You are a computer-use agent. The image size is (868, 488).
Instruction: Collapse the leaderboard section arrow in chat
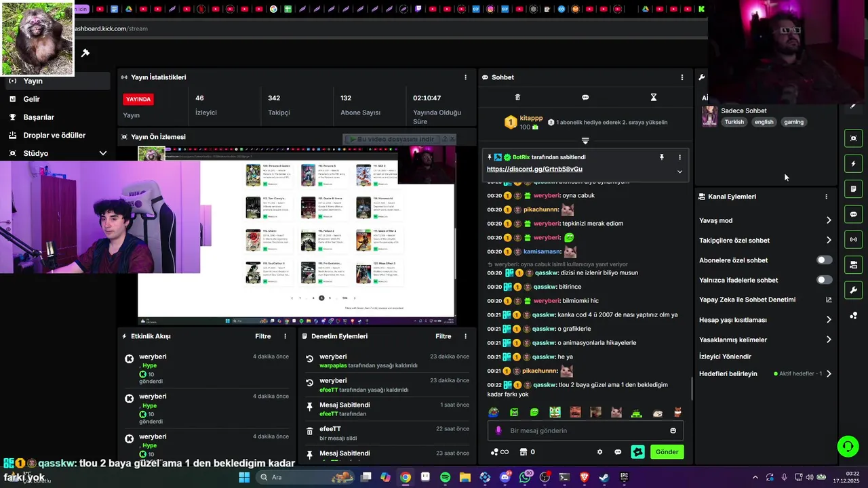(x=585, y=141)
